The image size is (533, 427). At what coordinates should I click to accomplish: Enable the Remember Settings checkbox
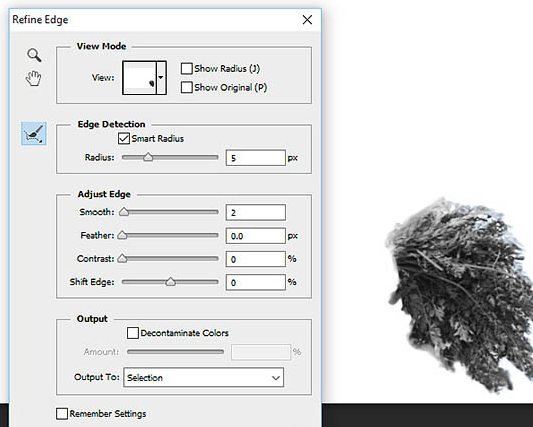coord(62,414)
